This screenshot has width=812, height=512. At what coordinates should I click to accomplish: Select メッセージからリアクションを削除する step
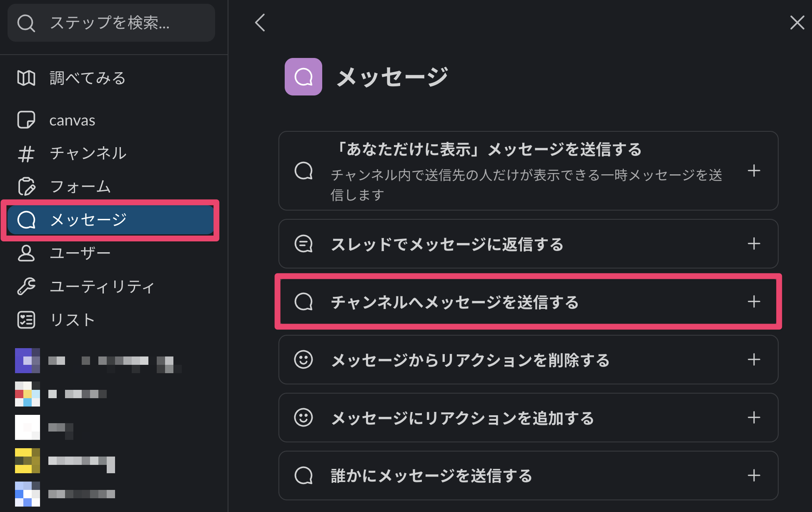coord(470,360)
